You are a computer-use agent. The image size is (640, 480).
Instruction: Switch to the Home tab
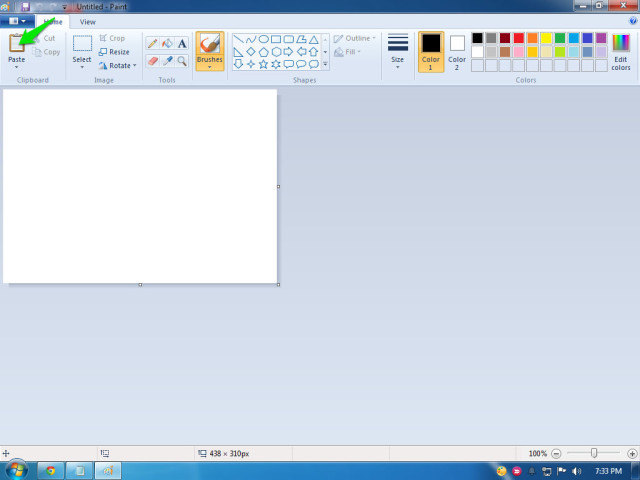[53, 22]
